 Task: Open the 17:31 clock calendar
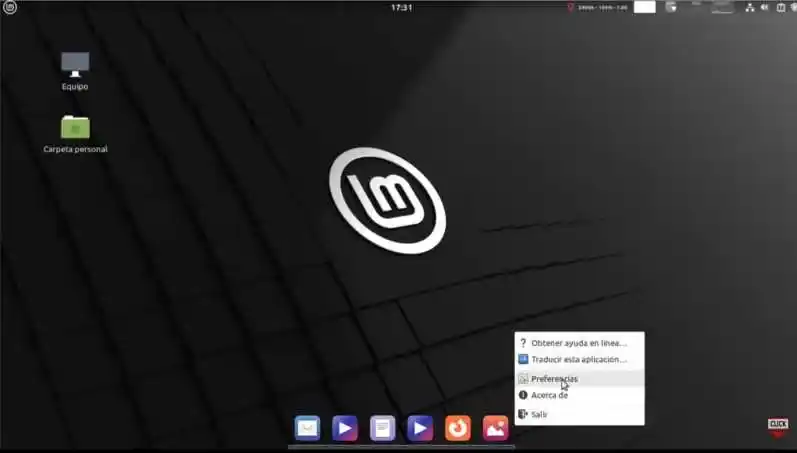tap(401, 8)
